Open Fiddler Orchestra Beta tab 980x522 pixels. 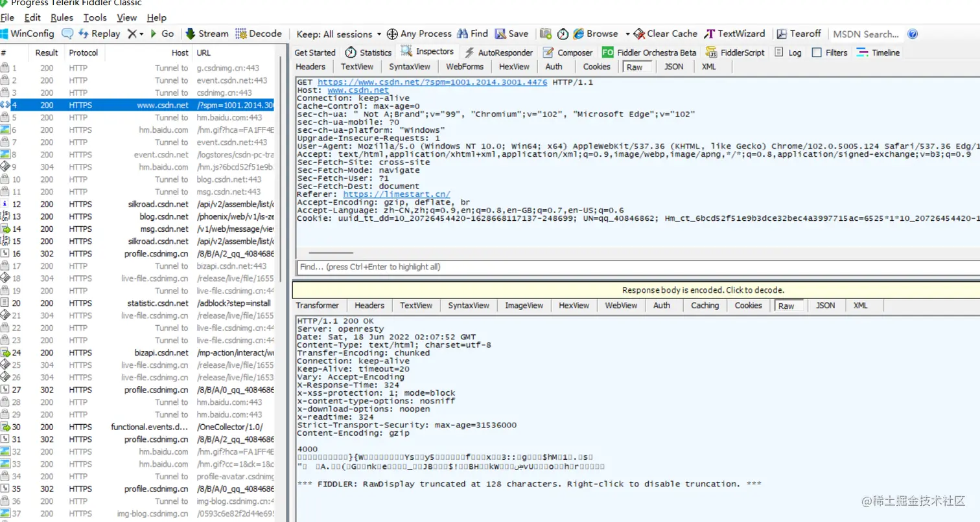point(649,52)
